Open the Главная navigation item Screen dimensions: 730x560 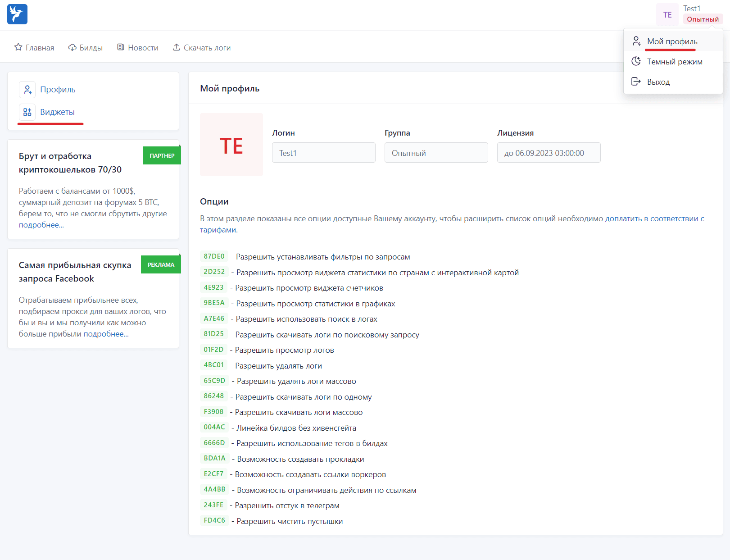(34, 47)
